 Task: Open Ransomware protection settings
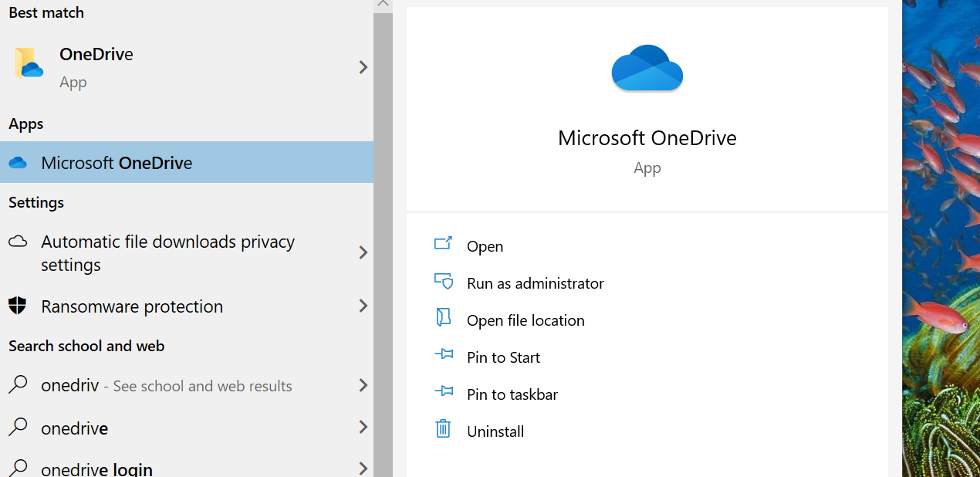pos(187,306)
